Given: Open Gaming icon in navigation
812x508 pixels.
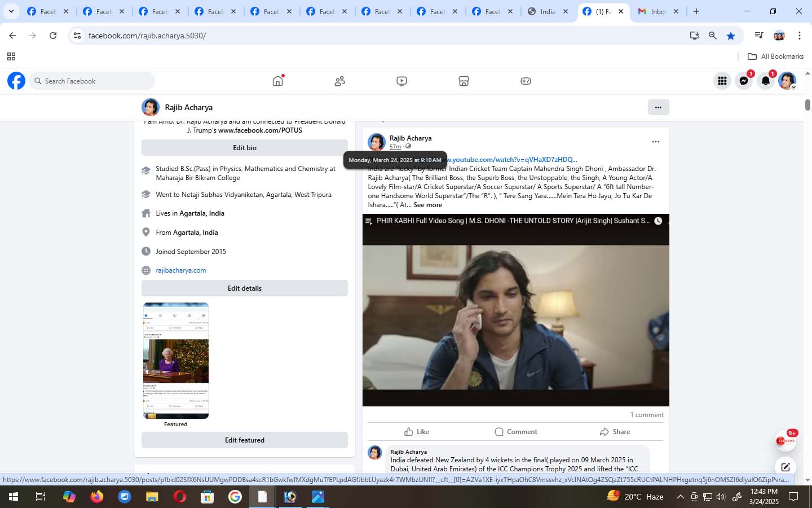Looking at the screenshot, I should click(x=526, y=81).
